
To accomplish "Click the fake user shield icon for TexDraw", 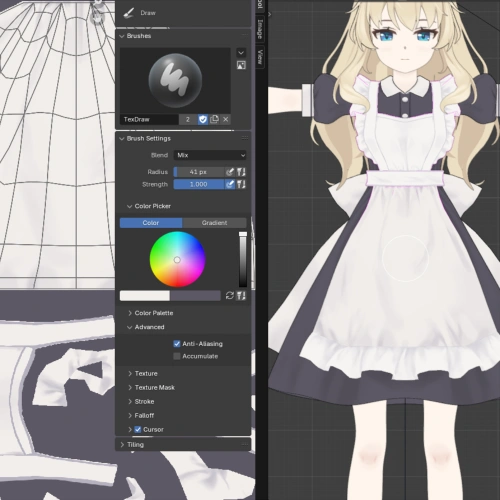I will [203, 119].
